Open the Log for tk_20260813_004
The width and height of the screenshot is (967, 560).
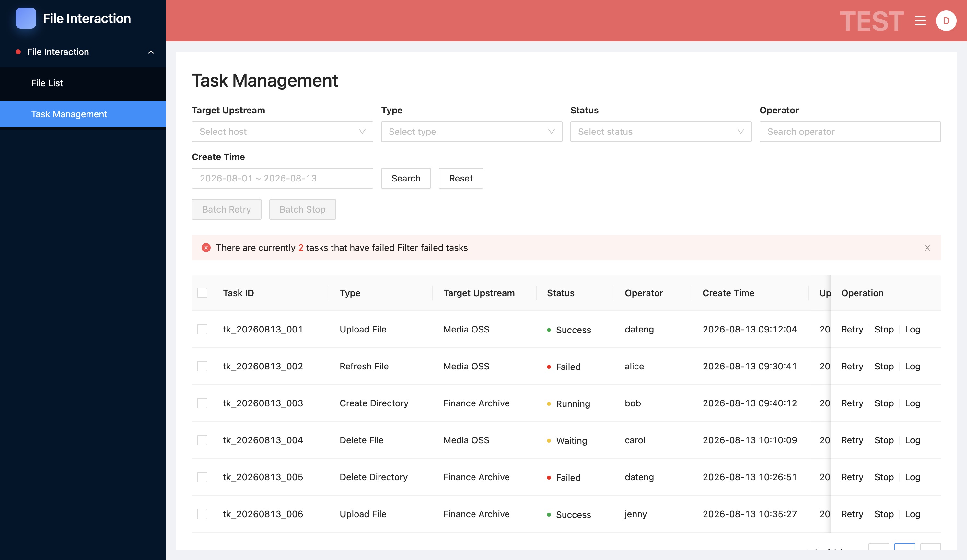pos(912,440)
